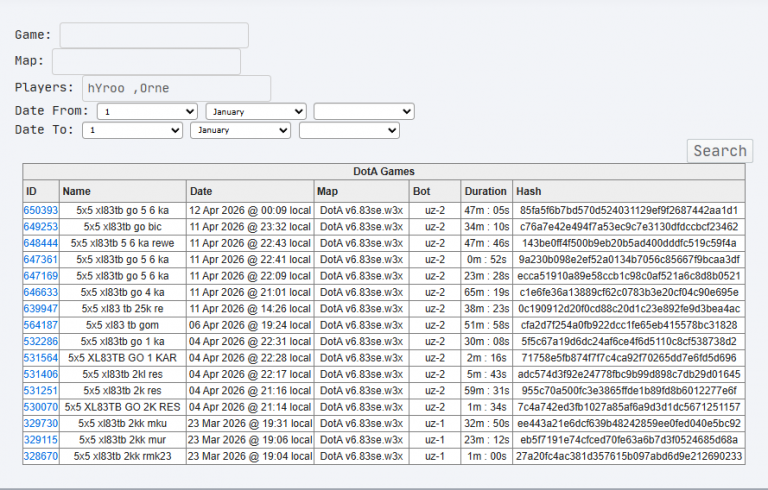Click the duration '0m : 52s'
Screen dimensions: 768x490
pyautogui.click(x=486, y=260)
